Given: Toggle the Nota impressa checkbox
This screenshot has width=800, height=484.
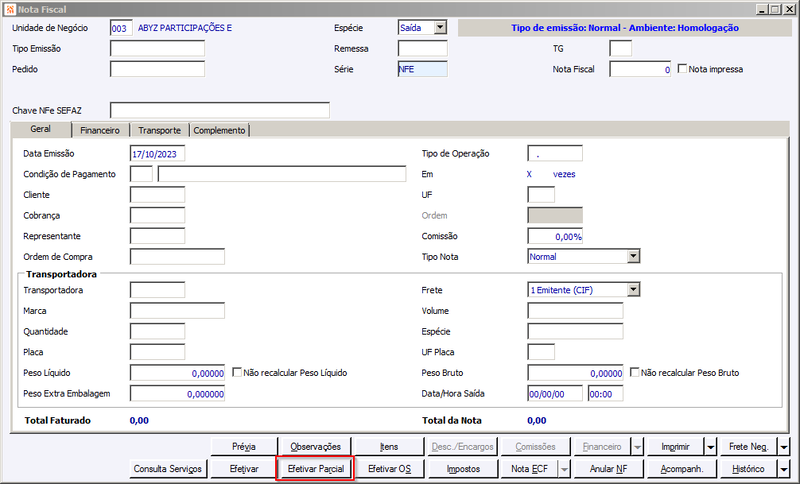Looking at the screenshot, I should (x=682, y=68).
